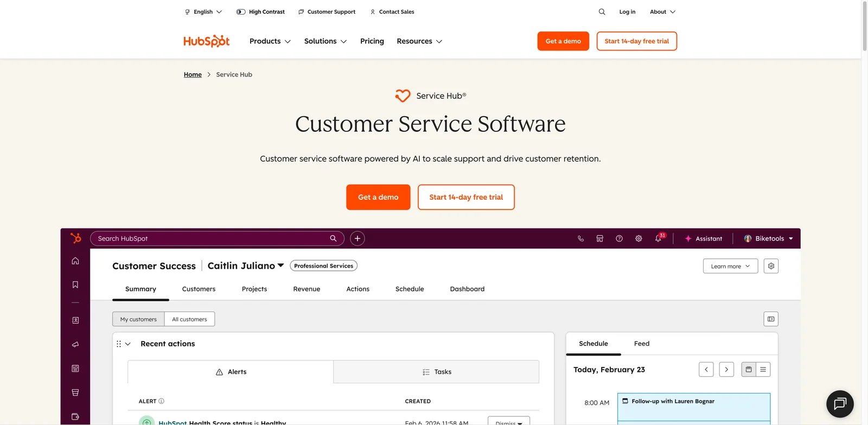This screenshot has height=425, width=868.
Task: Click header Start 14-day free trial
Action: click(x=637, y=41)
